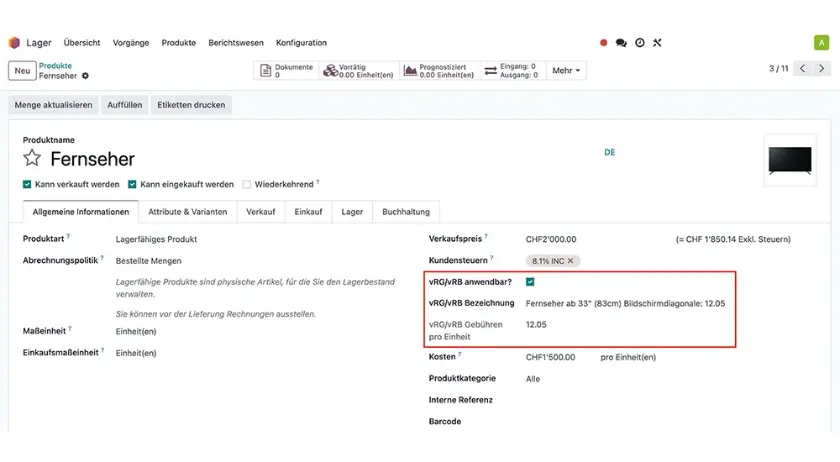Switch to the 'Attribute & Varianten' tab

click(x=188, y=212)
